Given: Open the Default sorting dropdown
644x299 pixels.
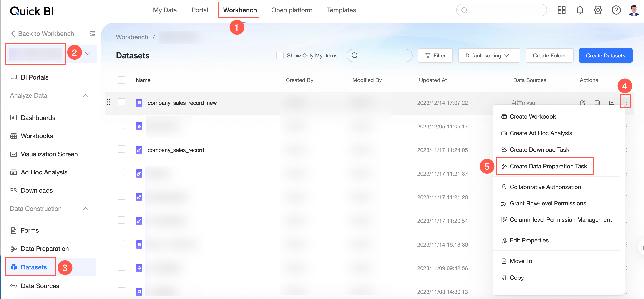Looking at the screenshot, I should point(489,55).
